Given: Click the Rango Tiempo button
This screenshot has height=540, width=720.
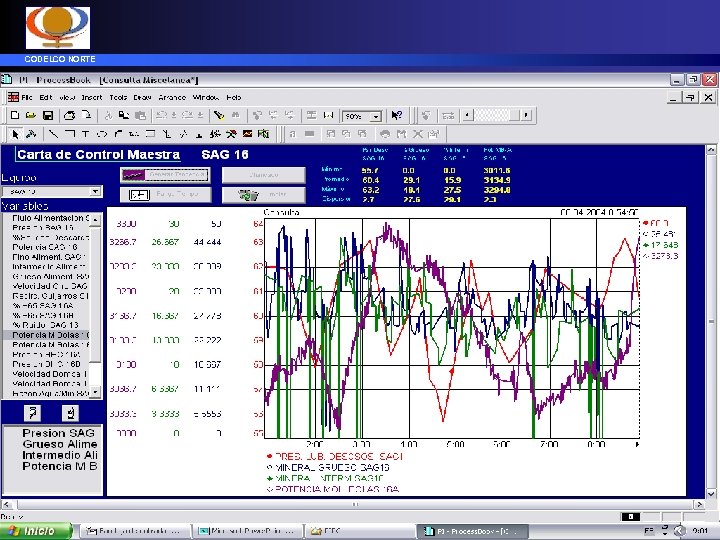Looking at the screenshot, I should tap(165, 194).
